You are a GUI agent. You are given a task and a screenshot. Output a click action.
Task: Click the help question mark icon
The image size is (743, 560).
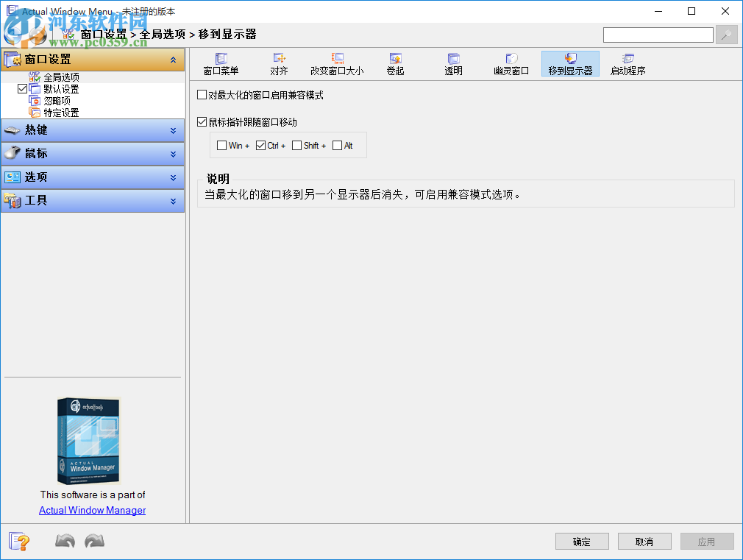coord(18,541)
